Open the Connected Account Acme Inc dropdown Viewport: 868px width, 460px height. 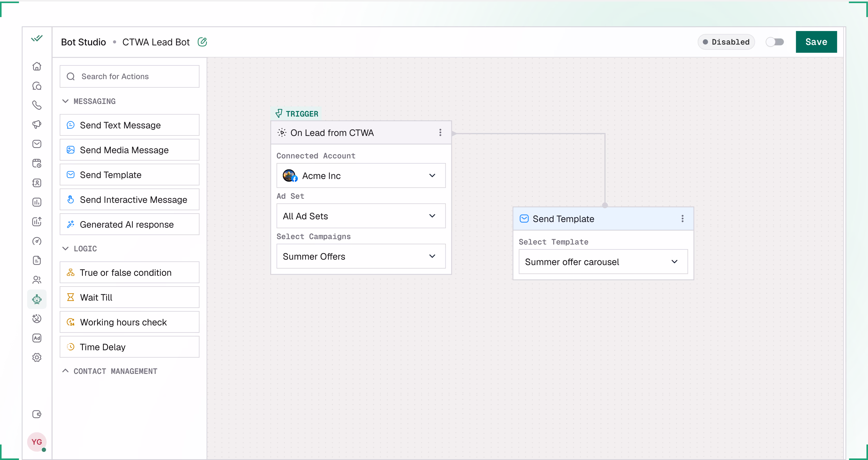click(x=361, y=176)
